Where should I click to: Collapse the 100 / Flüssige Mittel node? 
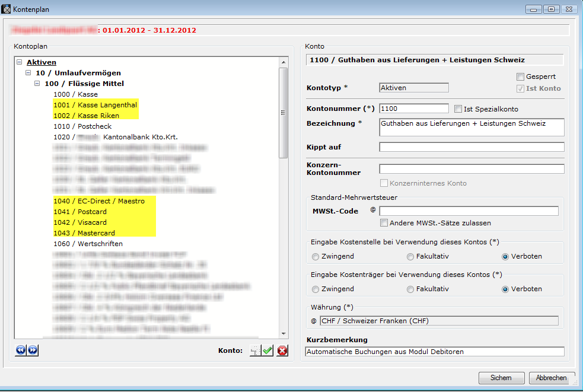coord(37,84)
